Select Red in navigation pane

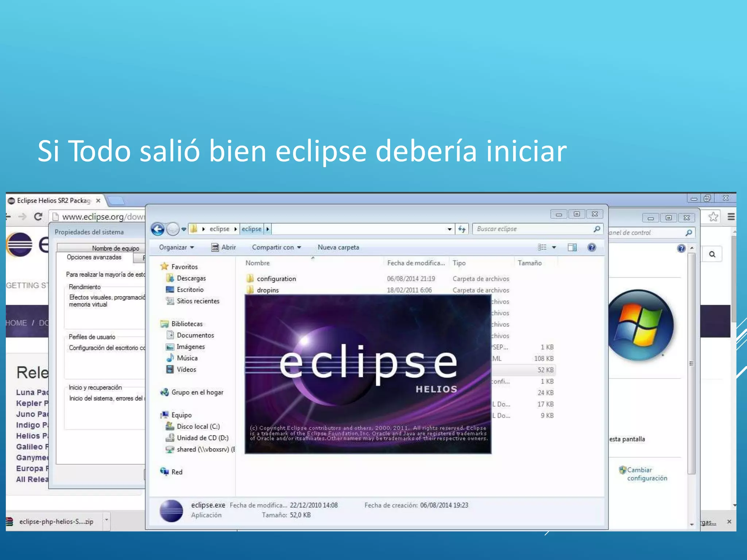(x=171, y=472)
